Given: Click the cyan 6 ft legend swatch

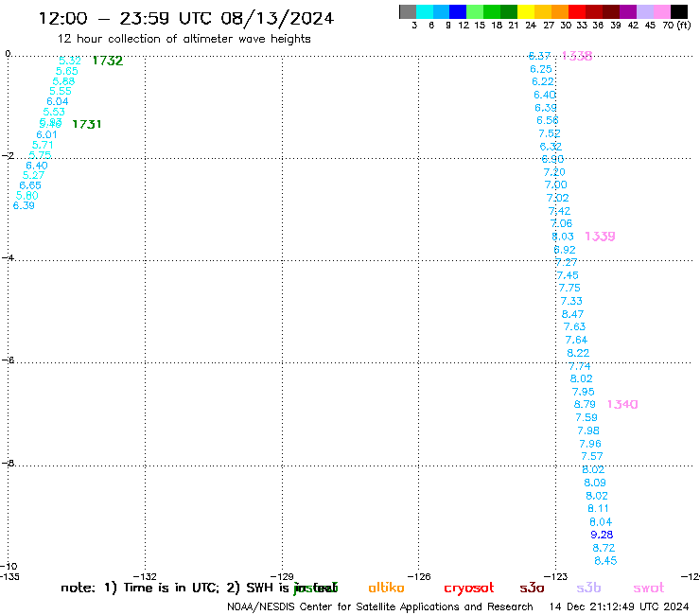Looking at the screenshot, I should click(x=425, y=11).
